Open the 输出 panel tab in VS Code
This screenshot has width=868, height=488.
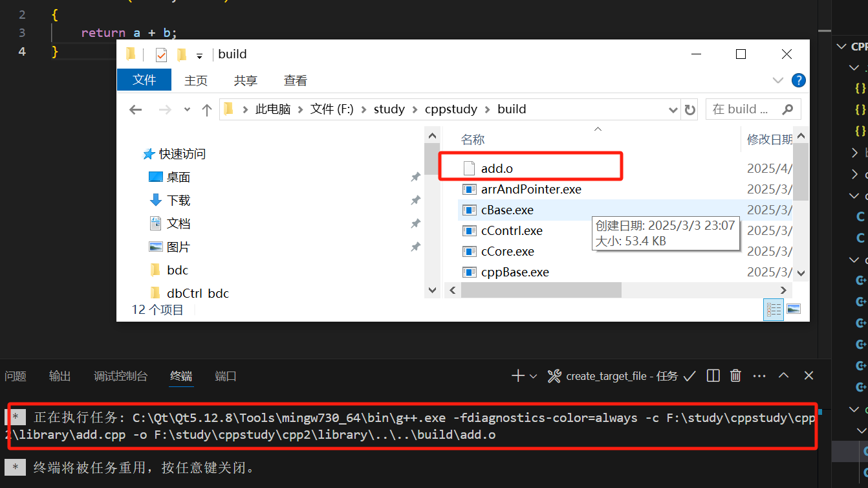tap(60, 376)
